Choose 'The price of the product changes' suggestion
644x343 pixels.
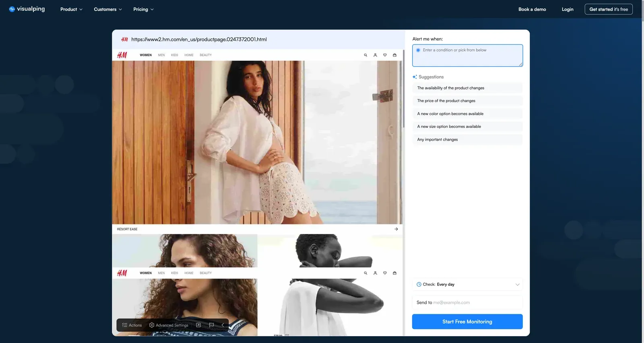point(467,101)
